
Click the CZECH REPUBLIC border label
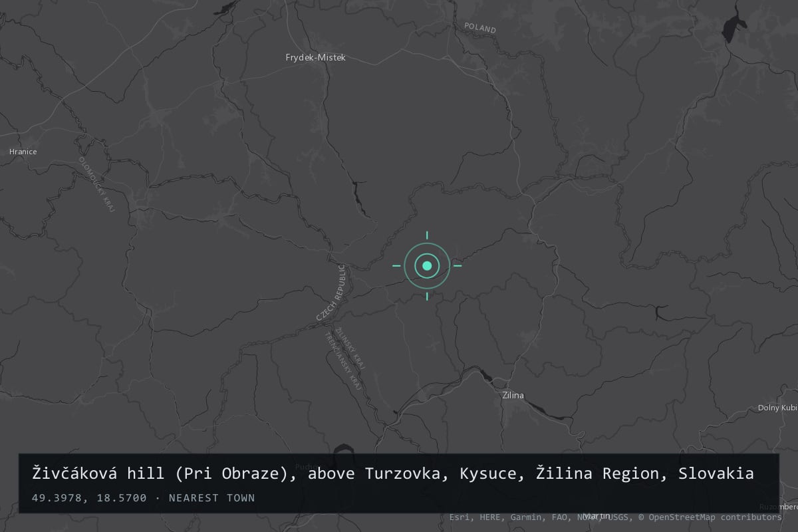331,293
